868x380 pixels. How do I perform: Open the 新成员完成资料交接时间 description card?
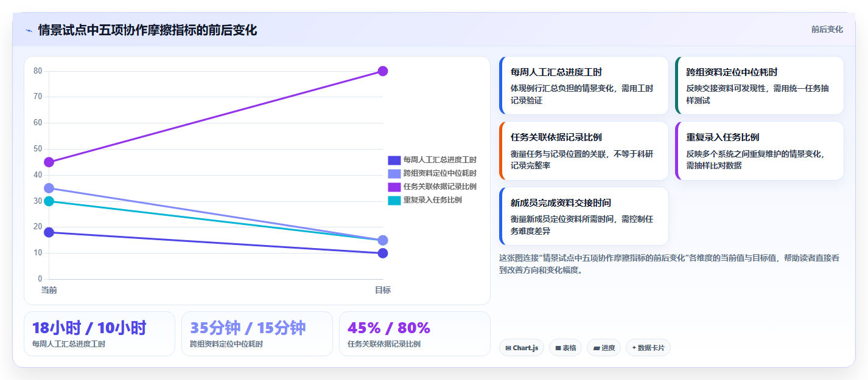(x=584, y=216)
